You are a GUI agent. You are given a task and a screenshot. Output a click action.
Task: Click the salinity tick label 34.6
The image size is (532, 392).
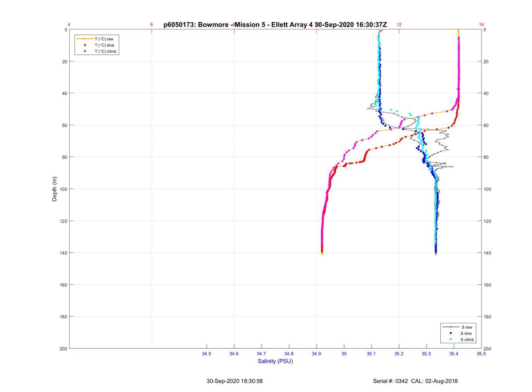[234, 354]
